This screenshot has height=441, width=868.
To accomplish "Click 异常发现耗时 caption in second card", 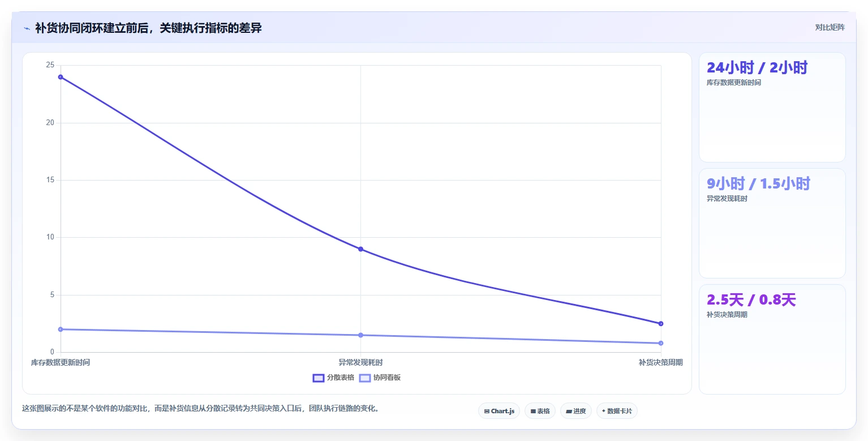I will [x=727, y=199].
